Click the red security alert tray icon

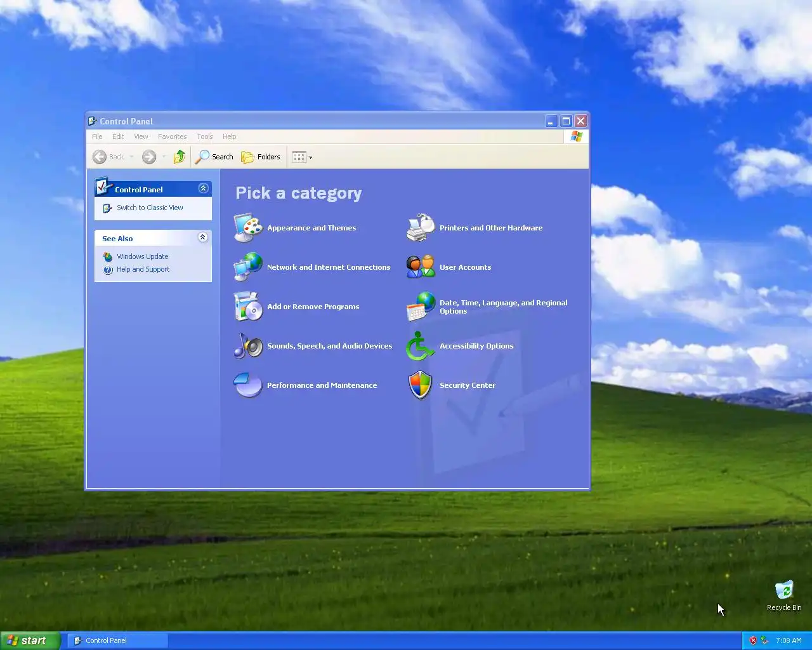753,640
